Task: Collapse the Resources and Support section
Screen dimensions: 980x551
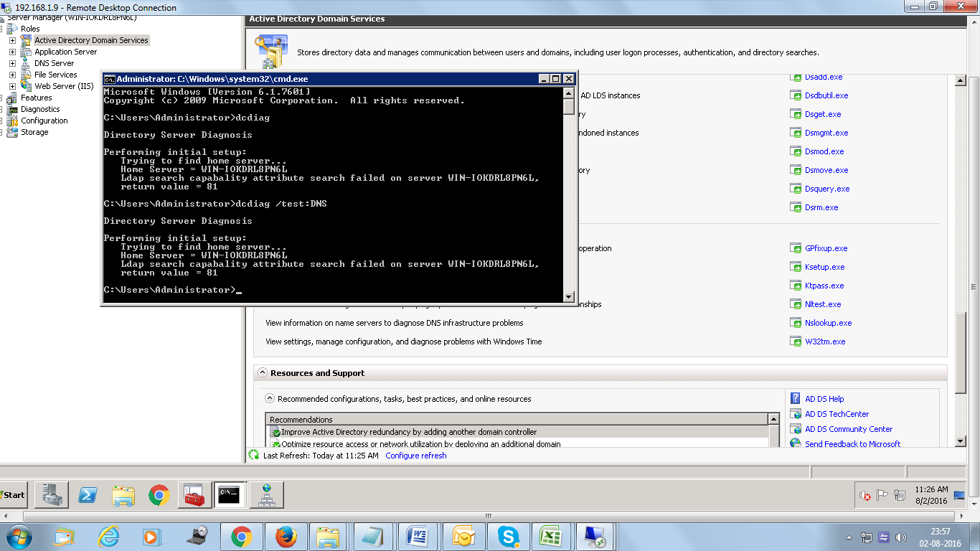Action: pos(263,373)
